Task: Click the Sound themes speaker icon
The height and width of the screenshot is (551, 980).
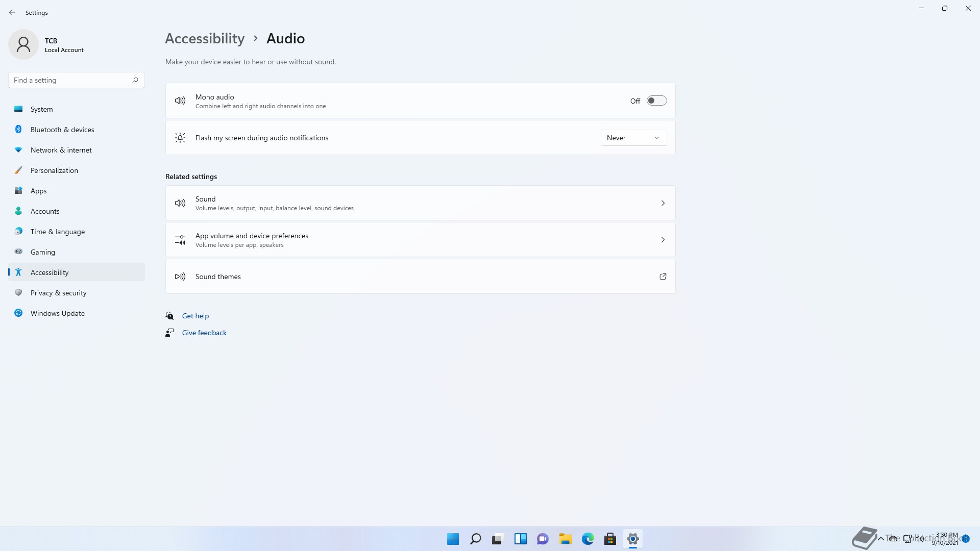Action: pyautogui.click(x=180, y=277)
